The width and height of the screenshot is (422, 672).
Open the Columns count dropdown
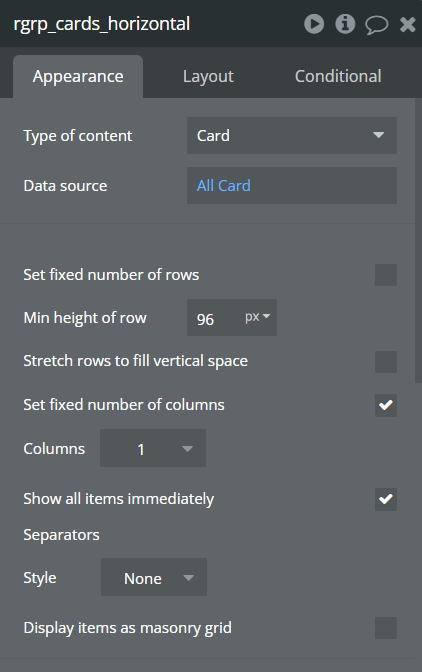153,448
